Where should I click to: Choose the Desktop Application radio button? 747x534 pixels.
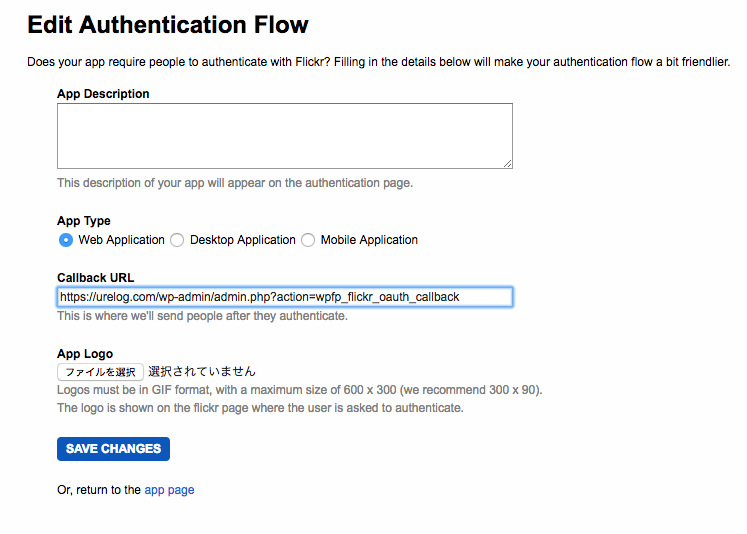[x=177, y=240]
